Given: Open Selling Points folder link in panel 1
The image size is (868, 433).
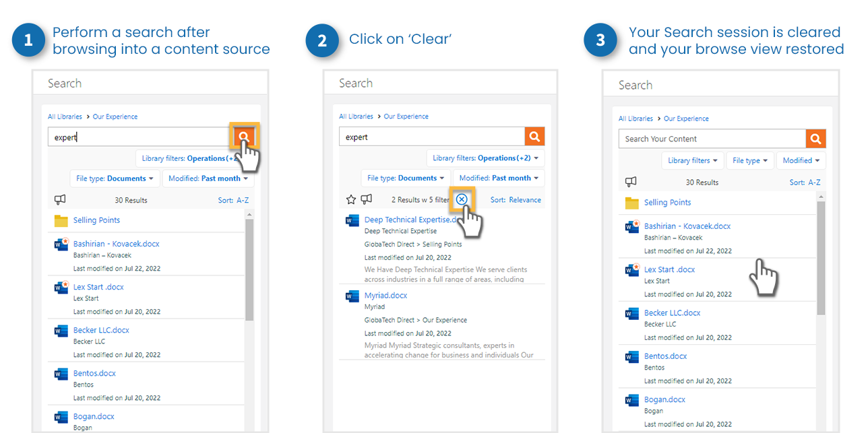Looking at the screenshot, I should click(x=96, y=220).
